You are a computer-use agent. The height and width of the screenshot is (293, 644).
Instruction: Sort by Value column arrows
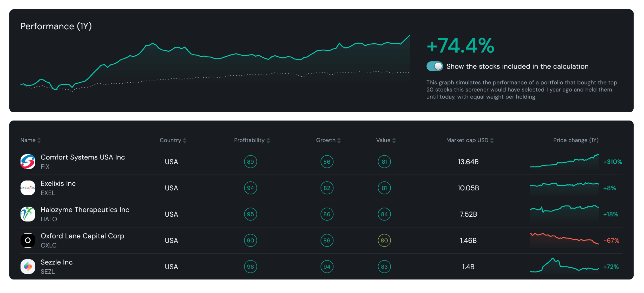tap(394, 141)
